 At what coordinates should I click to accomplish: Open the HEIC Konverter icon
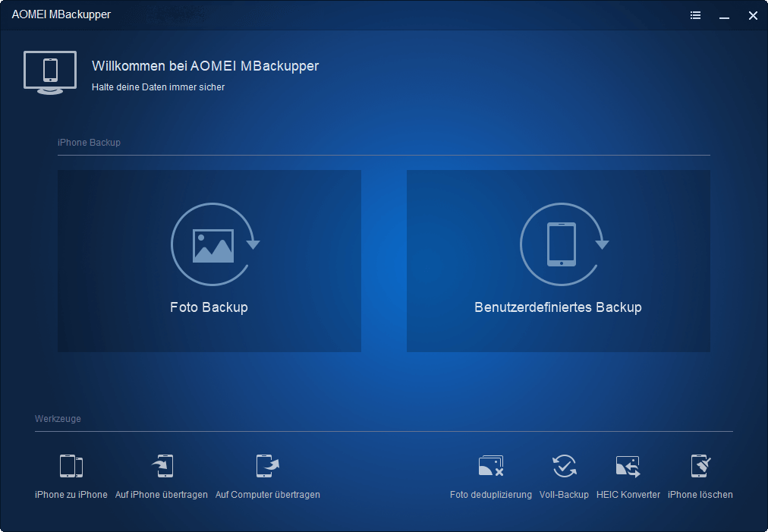pos(628,466)
